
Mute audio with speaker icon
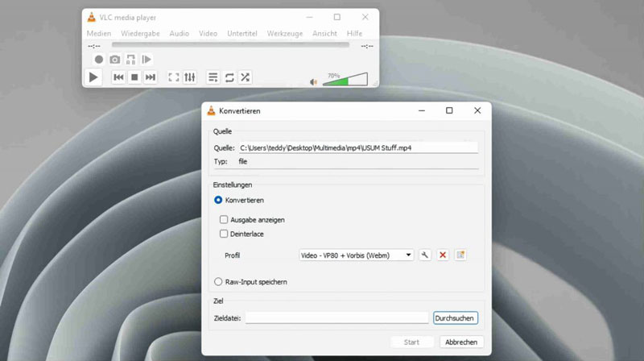pyautogui.click(x=313, y=82)
